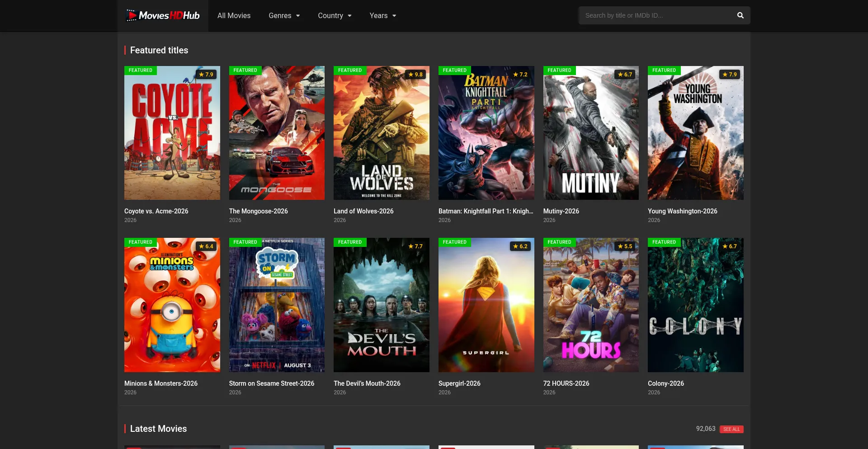868x449 pixels.
Task: Click the 7.9 rating badge on Young Washington
Action: [x=729, y=75]
